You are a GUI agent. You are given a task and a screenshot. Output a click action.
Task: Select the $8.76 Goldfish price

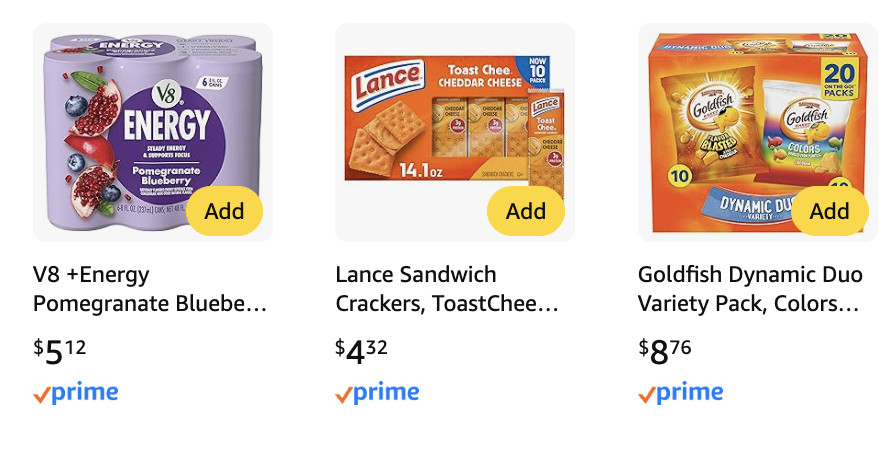pos(665,351)
